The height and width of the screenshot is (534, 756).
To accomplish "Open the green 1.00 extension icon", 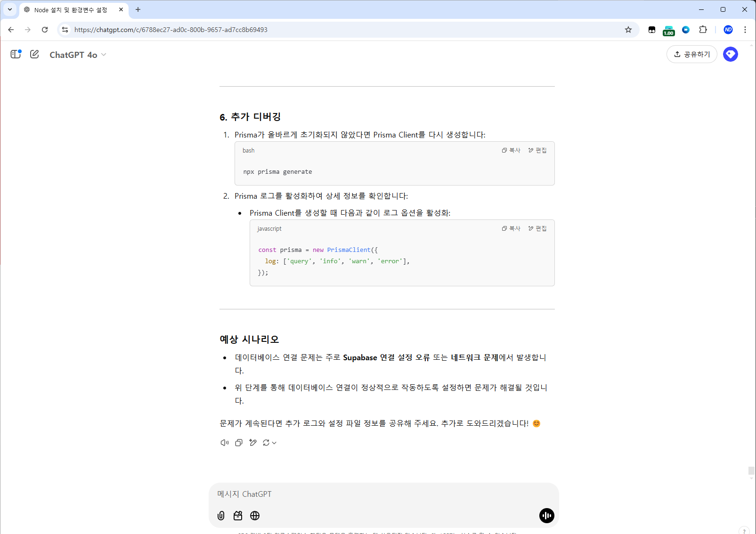I will coord(669,31).
